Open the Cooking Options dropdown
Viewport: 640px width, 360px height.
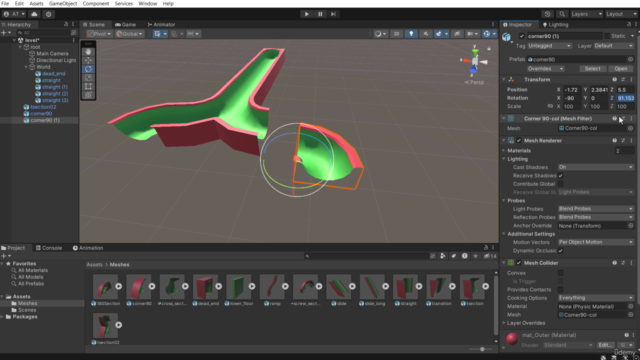click(596, 298)
